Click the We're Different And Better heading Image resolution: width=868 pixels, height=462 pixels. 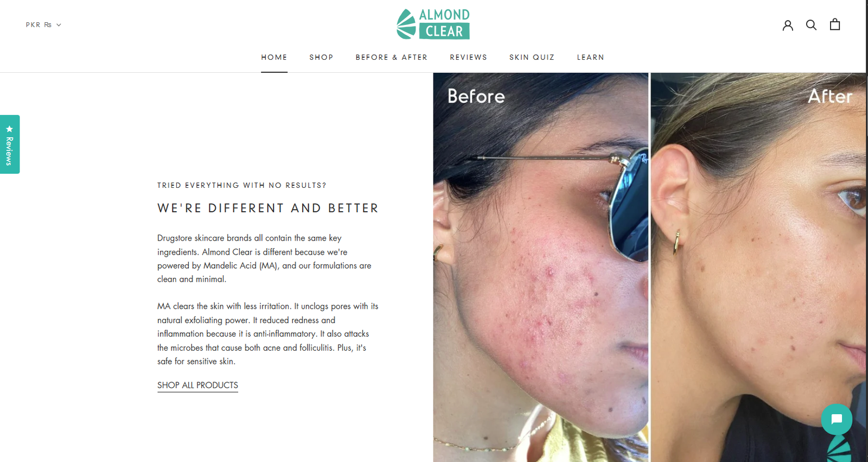(268, 208)
